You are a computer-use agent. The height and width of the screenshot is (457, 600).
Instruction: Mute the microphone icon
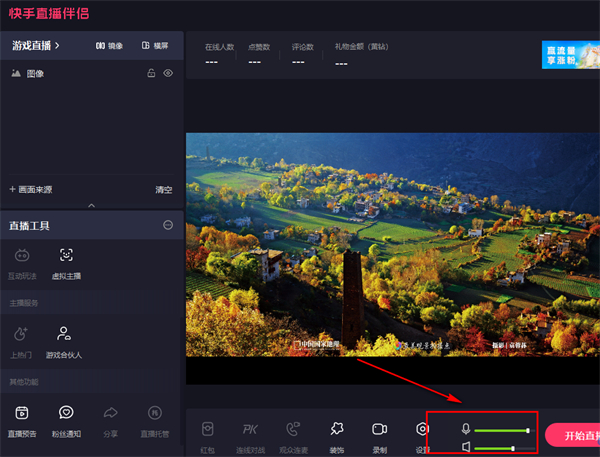(465, 429)
